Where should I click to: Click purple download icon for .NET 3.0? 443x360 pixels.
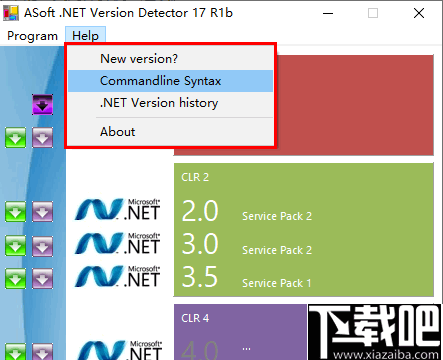point(42,246)
